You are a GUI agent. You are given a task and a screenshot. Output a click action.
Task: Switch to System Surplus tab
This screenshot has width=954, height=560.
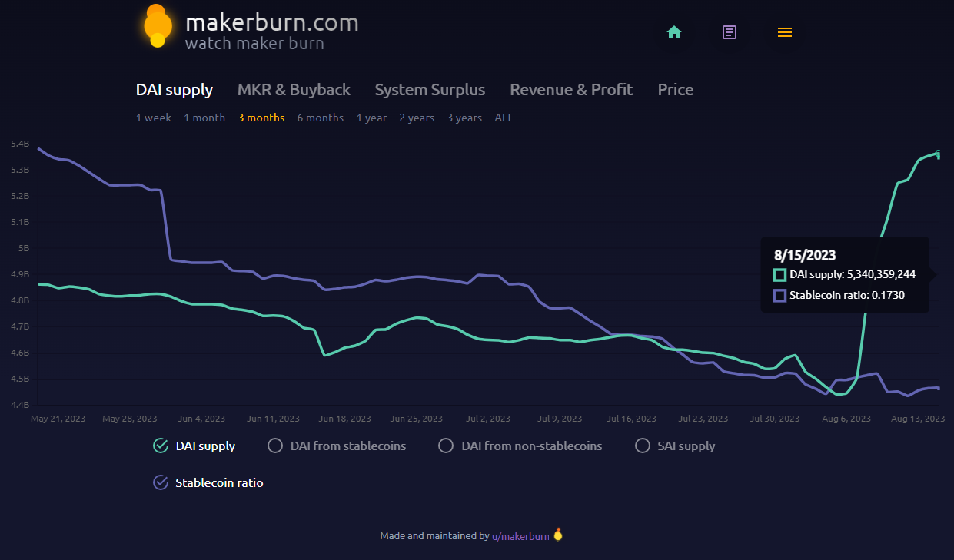coord(430,90)
